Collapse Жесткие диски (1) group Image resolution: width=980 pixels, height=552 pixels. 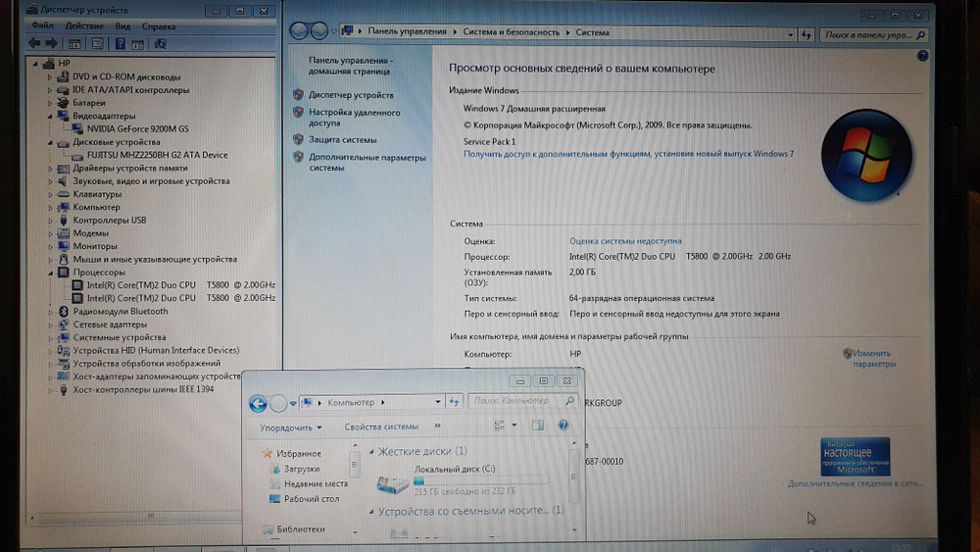pyautogui.click(x=371, y=451)
